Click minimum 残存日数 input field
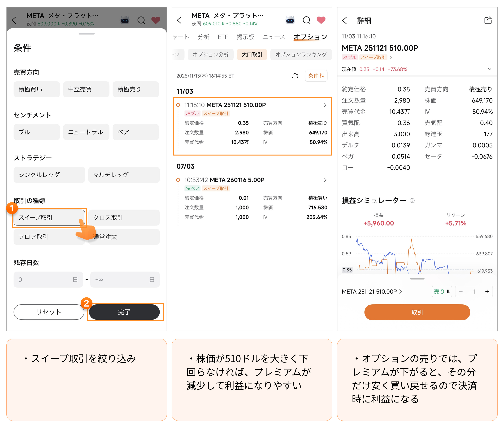Screen dimensions: 504x428 pyautogui.click(x=48, y=280)
